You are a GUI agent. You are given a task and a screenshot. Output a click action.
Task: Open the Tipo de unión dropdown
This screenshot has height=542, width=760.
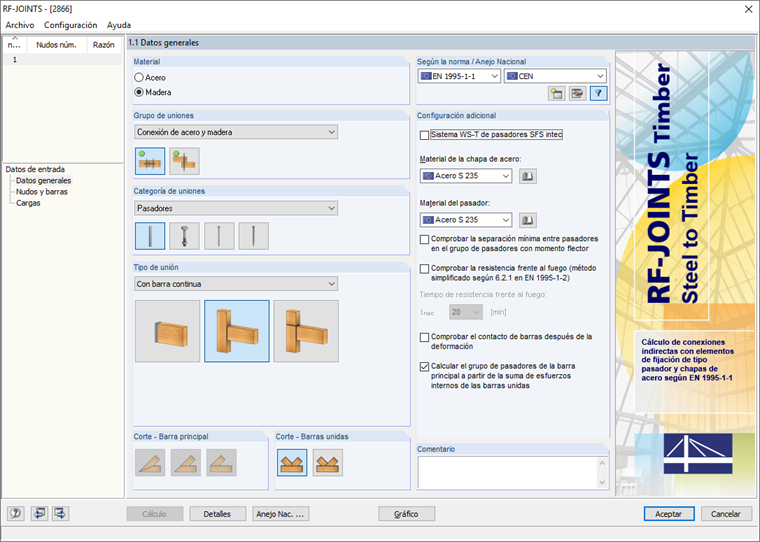pos(236,284)
